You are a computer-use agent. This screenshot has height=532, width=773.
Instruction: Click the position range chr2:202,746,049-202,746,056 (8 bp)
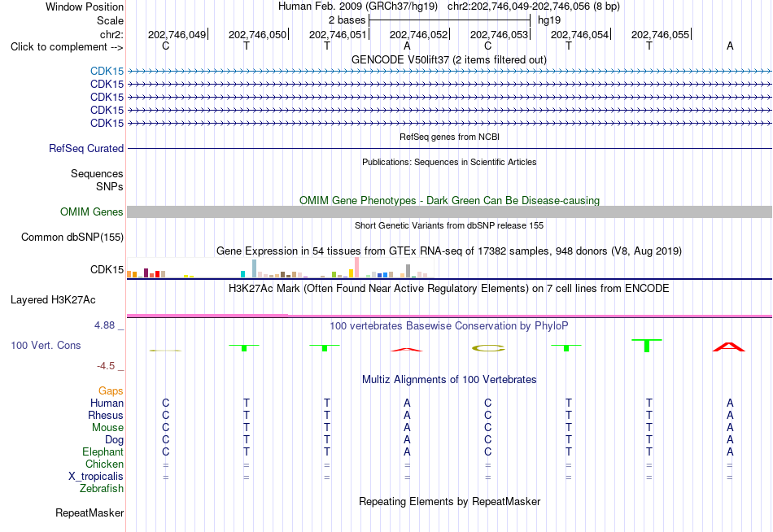tap(534, 7)
